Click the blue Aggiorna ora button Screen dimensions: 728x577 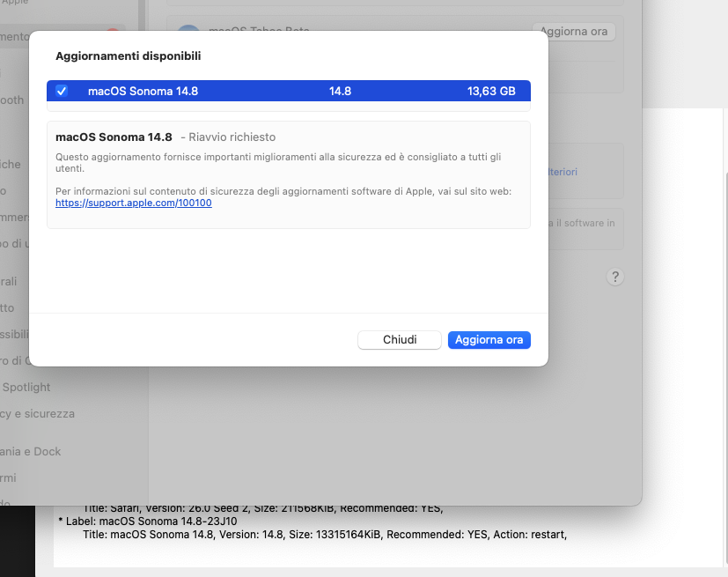point(489,340)
